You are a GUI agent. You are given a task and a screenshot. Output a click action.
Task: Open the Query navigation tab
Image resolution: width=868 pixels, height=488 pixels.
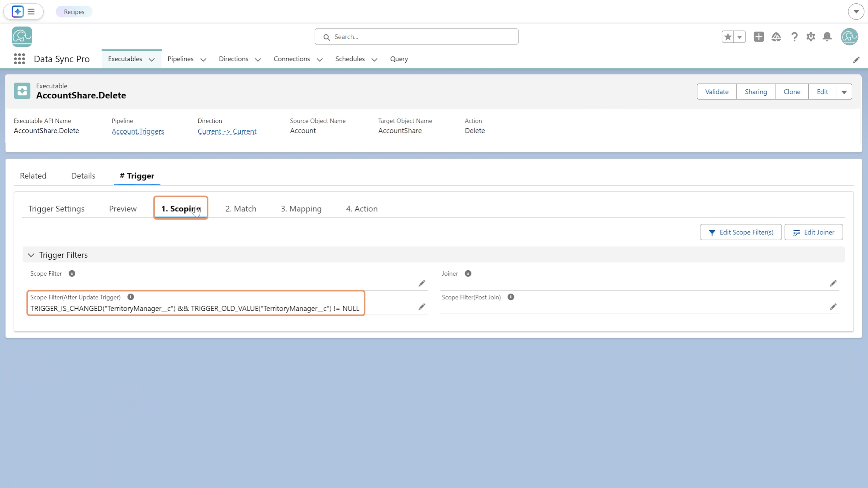point(399,59)
